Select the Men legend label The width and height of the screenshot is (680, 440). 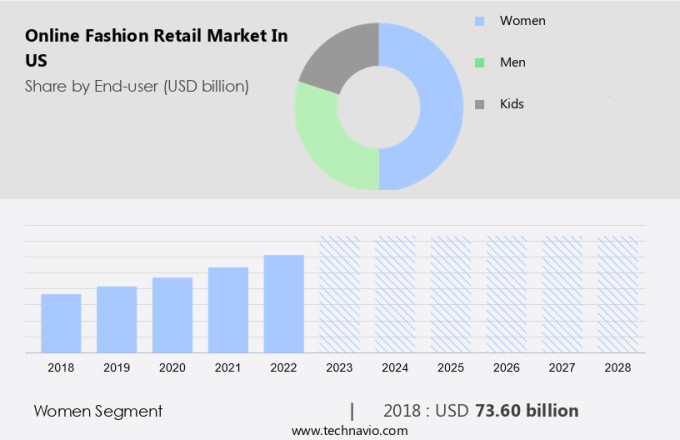coord(513,62)
